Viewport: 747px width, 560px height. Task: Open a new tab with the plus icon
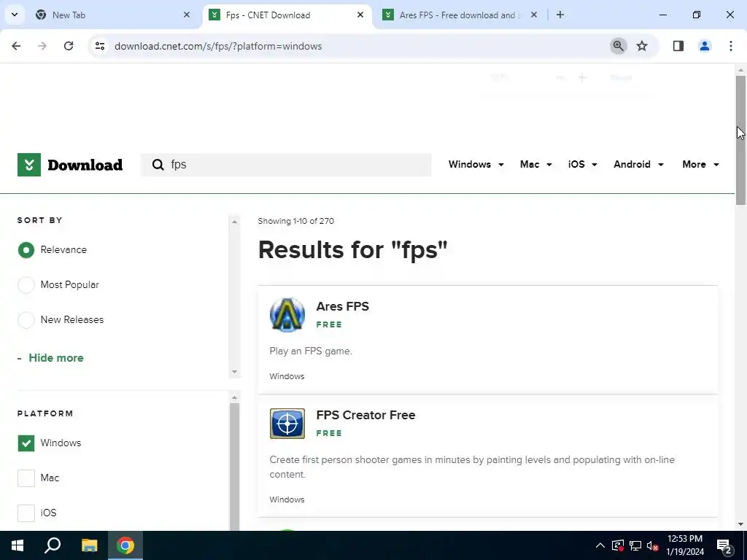[560, 15]
